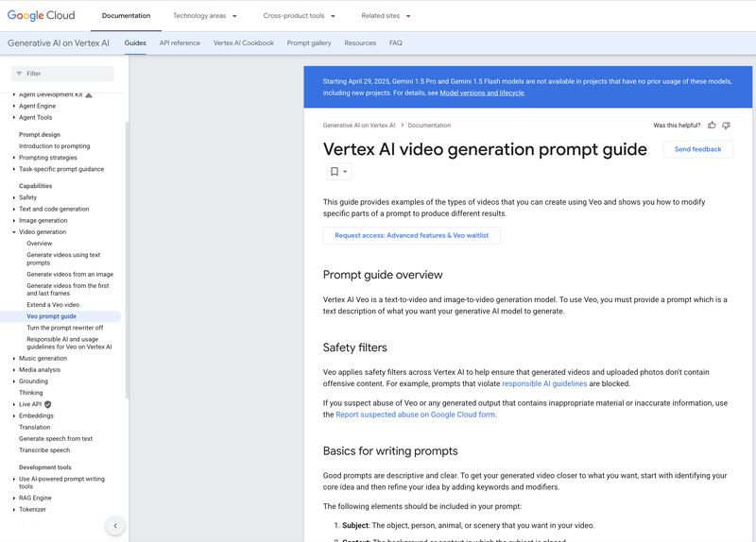Open the Prompt design page
This screenshot has height=542, width=756.
40,134
